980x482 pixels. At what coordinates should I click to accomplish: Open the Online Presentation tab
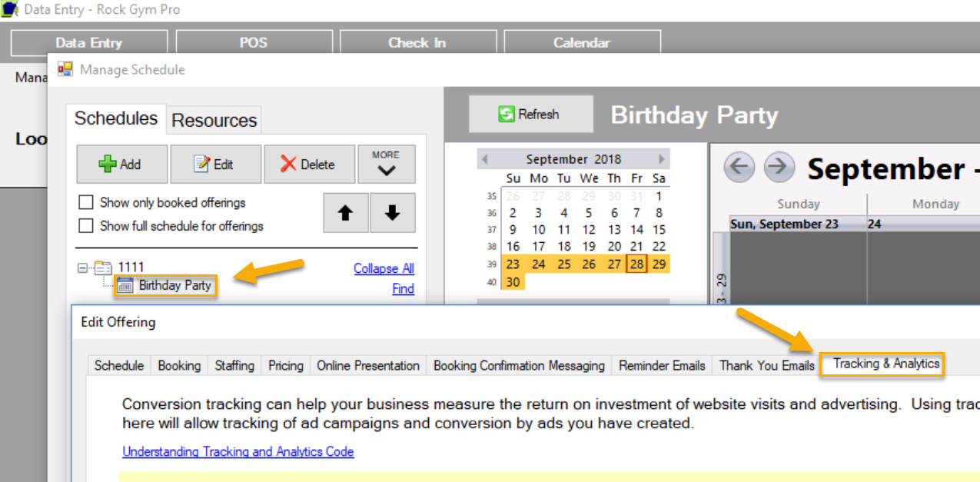coord(368,366)
